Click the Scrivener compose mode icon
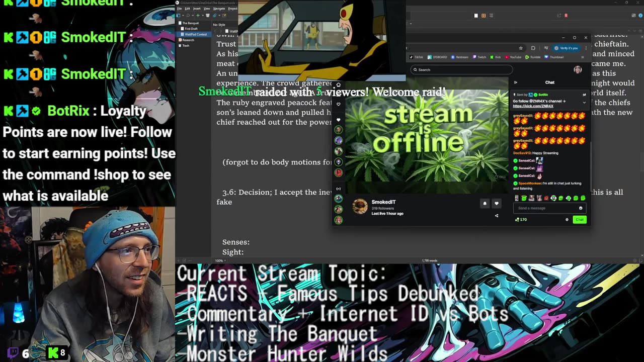 coord(224,15)
